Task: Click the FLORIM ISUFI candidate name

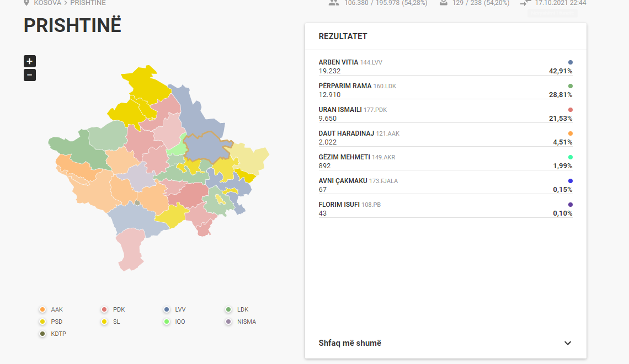Action: (x=339, y=205)
